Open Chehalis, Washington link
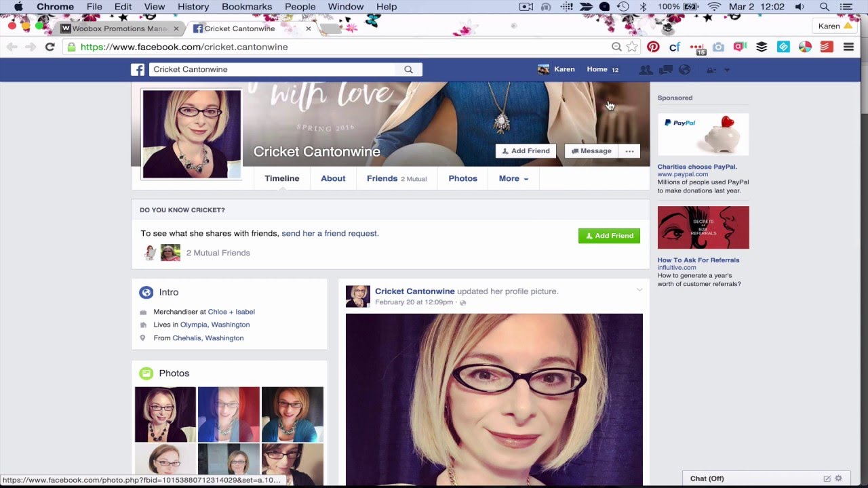The image size is (868, 488). click(208, 338)
